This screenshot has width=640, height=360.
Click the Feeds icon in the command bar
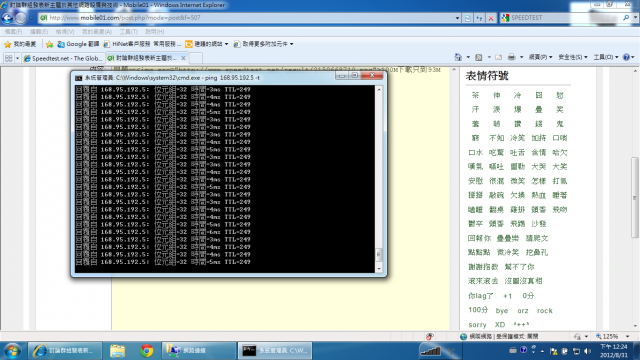pos(479,57)
